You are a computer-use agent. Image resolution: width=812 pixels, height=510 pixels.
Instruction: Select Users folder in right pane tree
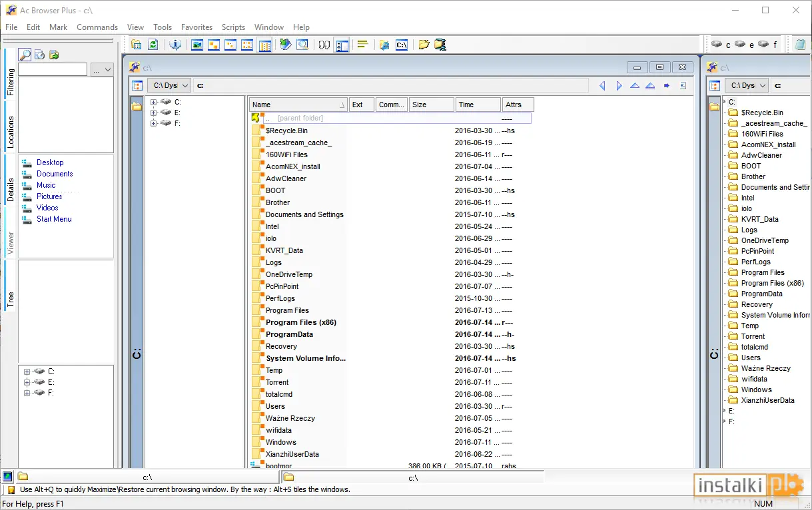[x=751, y=358]
